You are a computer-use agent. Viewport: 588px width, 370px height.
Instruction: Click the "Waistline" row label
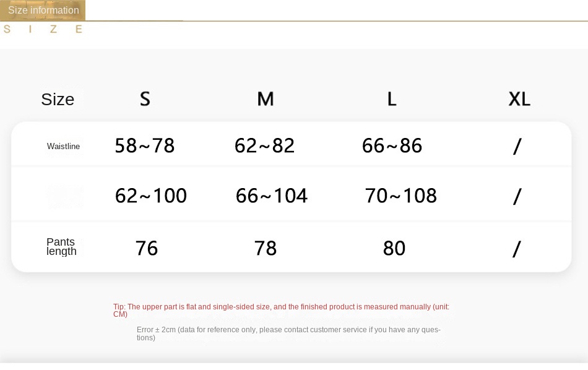(x=63, y=147)
